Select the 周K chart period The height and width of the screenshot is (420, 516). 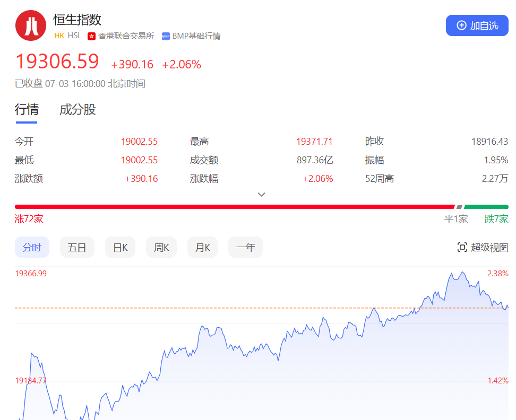[x=161, y=247]
